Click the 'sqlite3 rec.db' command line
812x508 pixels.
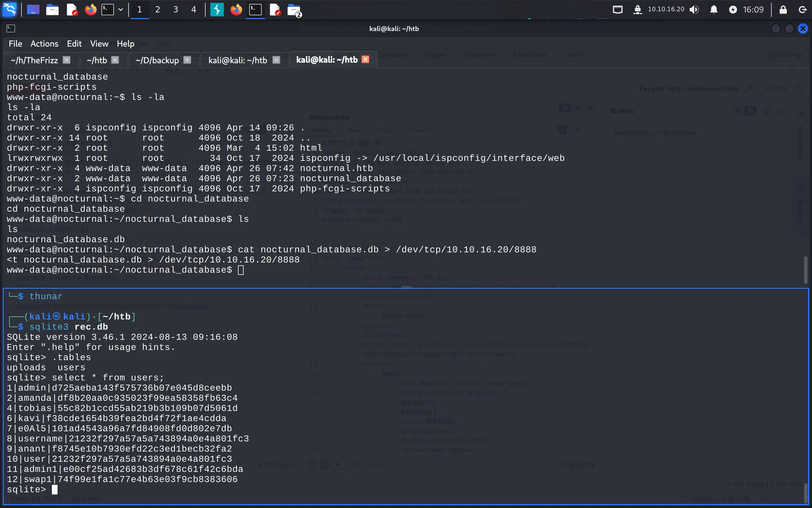tap(69, 327)
